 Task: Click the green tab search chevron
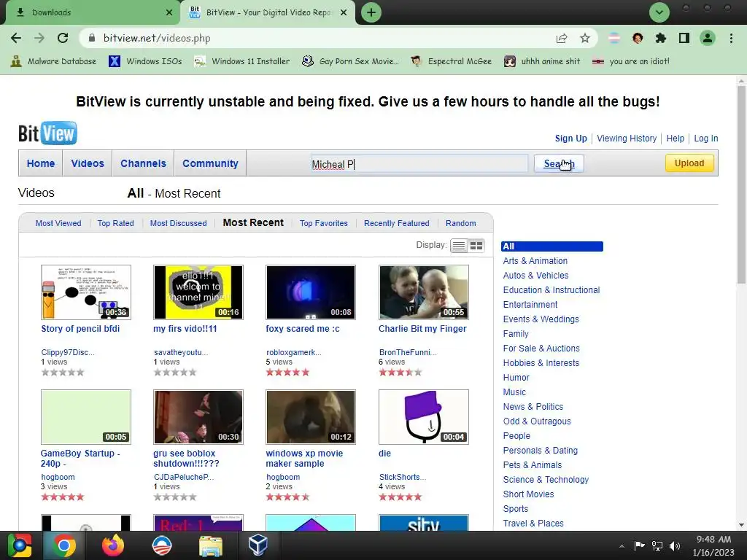click(x=659, y=12)
